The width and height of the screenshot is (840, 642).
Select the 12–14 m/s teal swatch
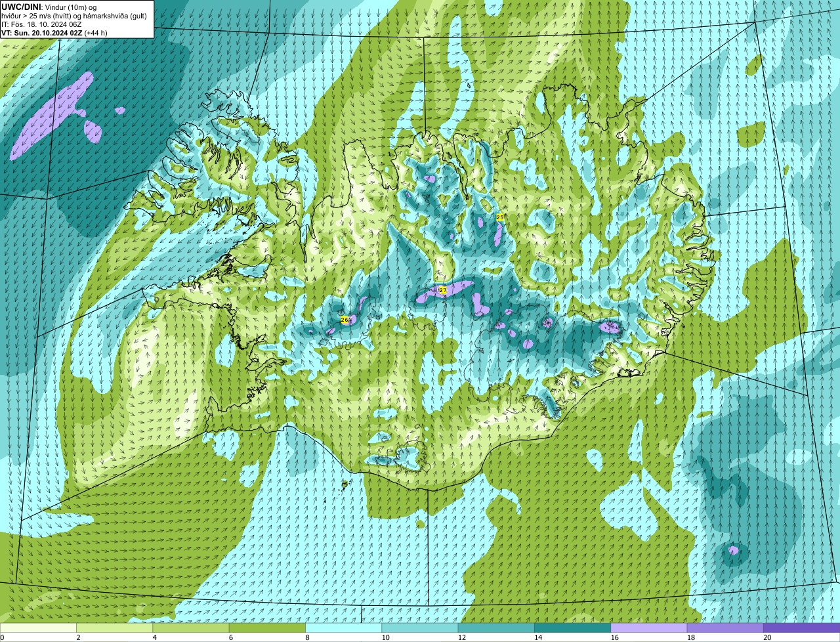pyautogui.click(x=496, y=628)
